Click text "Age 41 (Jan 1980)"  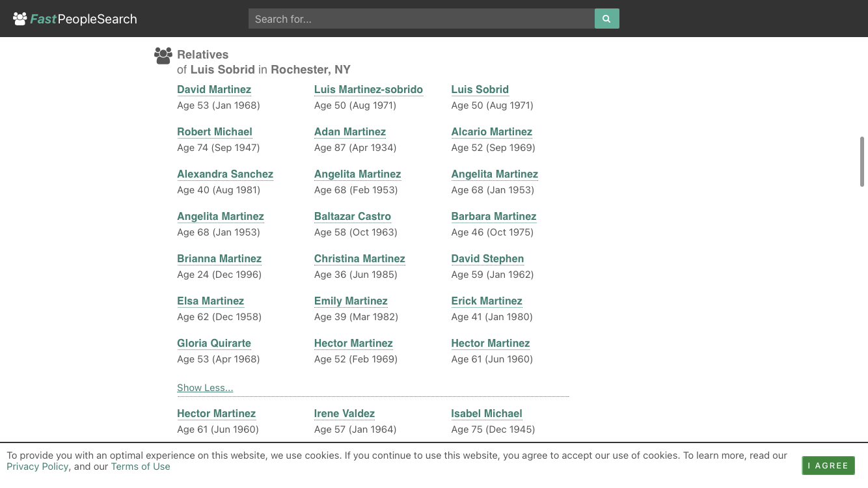click(x=492, y=317)
